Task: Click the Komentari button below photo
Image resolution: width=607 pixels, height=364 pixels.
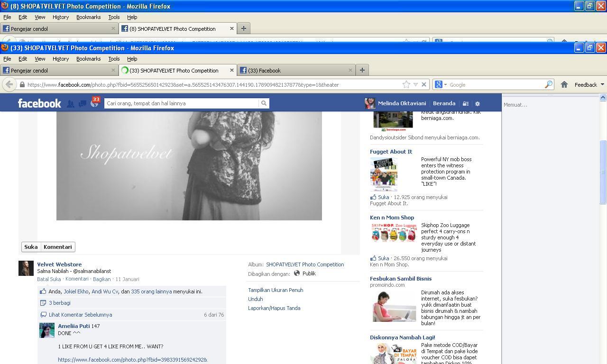Action: [x=58, y=247]
